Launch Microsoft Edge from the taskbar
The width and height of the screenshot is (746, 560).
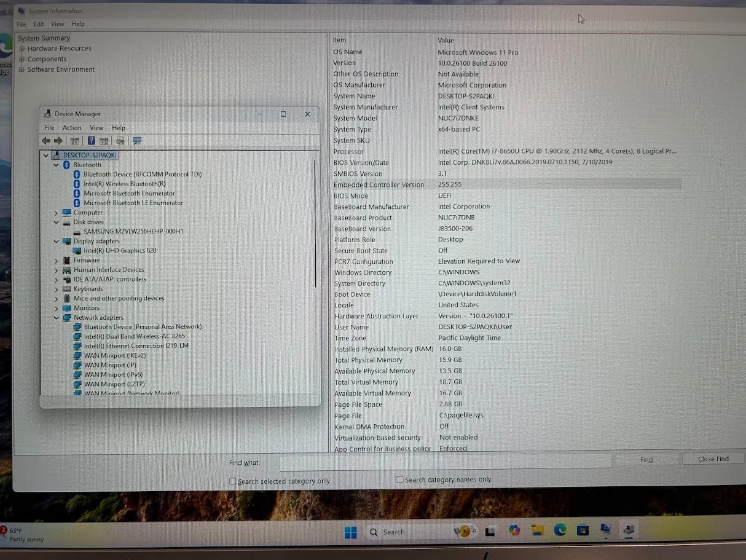coord(560,530)
